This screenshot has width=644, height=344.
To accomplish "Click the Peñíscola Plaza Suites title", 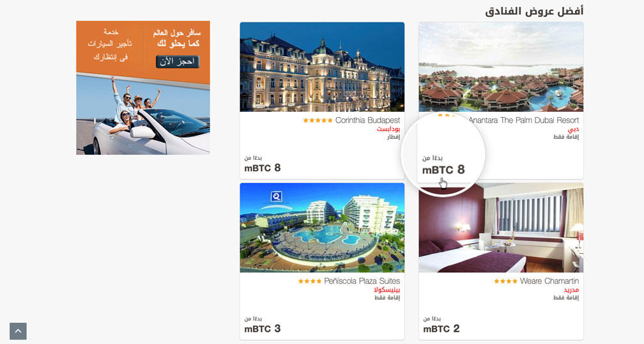I will pyautogui.click(x=362, y=281).
